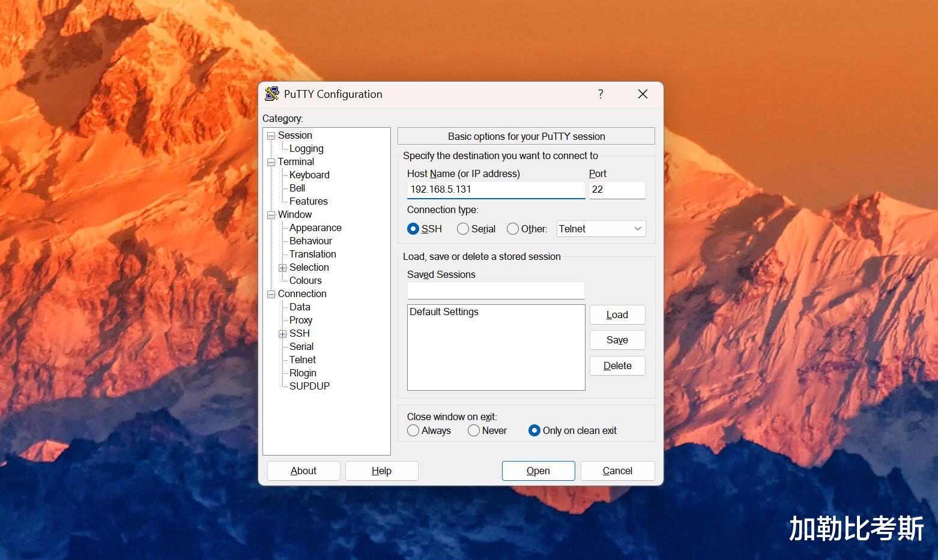Click the PuTTY icon in the title bar
Viewport: 938px width, 560px height.
pos(272,94)
